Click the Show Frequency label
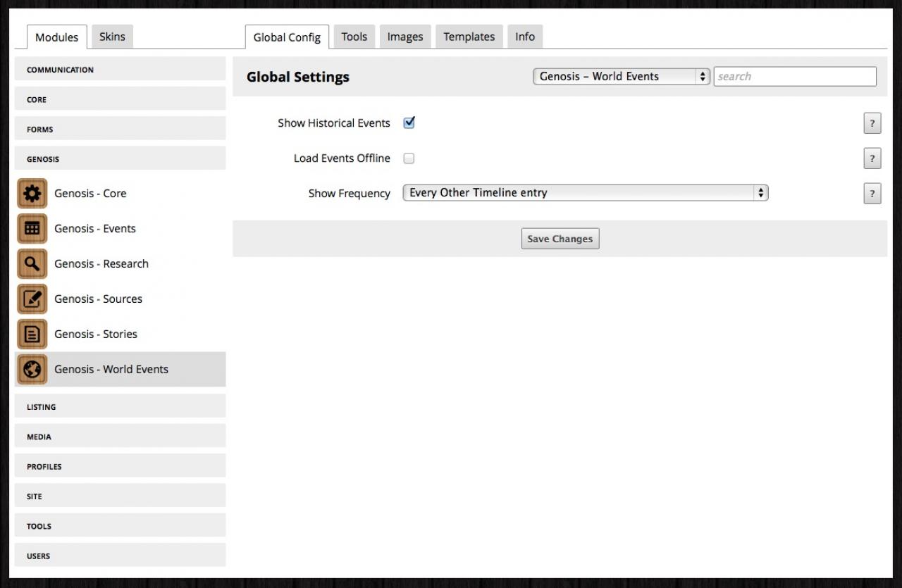This screenshot has width=902, height=588. [350, 194]
